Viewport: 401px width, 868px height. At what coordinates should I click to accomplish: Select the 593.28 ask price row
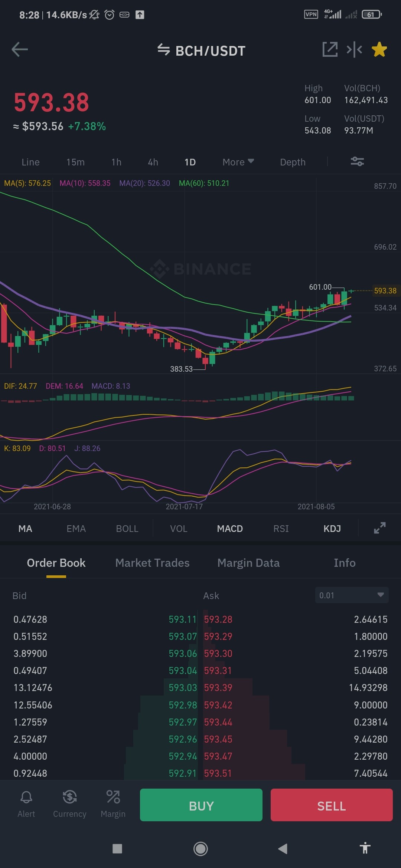click(x=296, y=619)
